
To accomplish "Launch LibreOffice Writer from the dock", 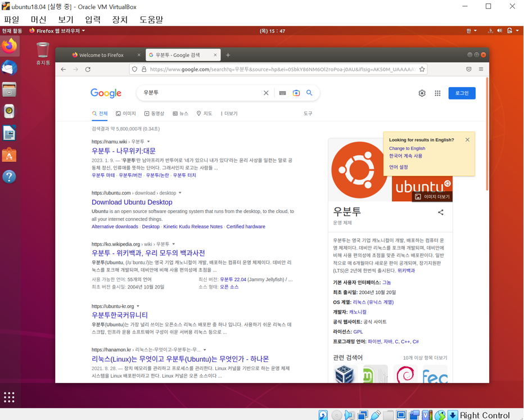I will [10, 133].
